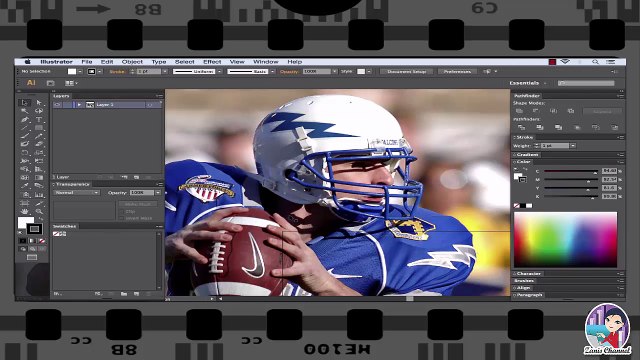Image resolution: width=640 pixels, height=360 pixels.
Task: Toggle the Clip checkbox in Transparency
Action: click(122, 212)
